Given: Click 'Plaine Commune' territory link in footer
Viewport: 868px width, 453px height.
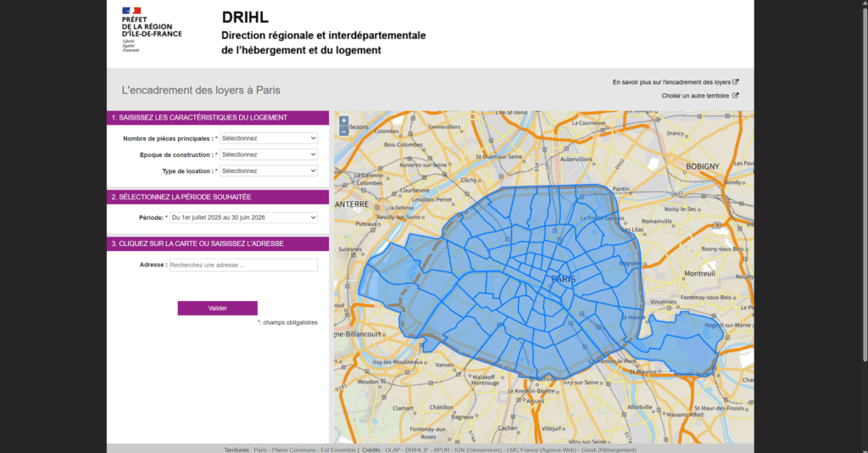Looking at the screenshot, I should (x=294, y=450).
